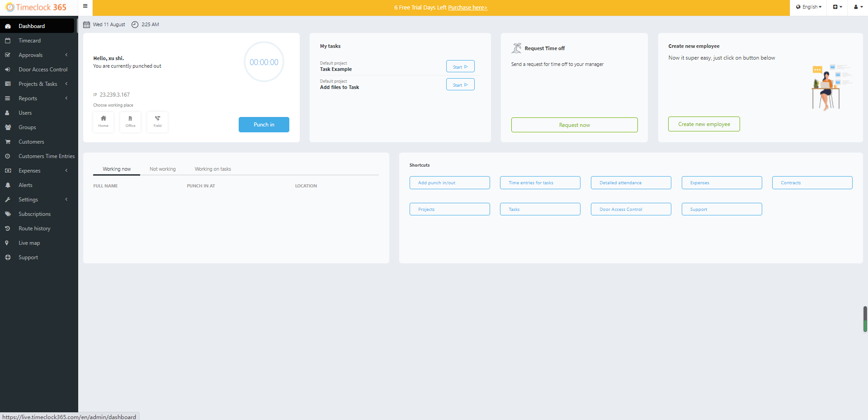Click the calendar icon beside the date

tap(86, 24)
